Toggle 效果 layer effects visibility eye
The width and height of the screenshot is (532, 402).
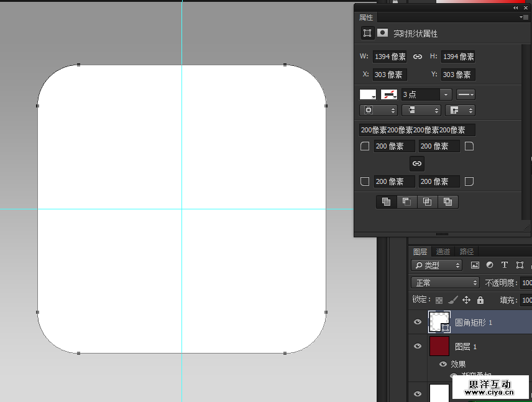tap(443, 365)
